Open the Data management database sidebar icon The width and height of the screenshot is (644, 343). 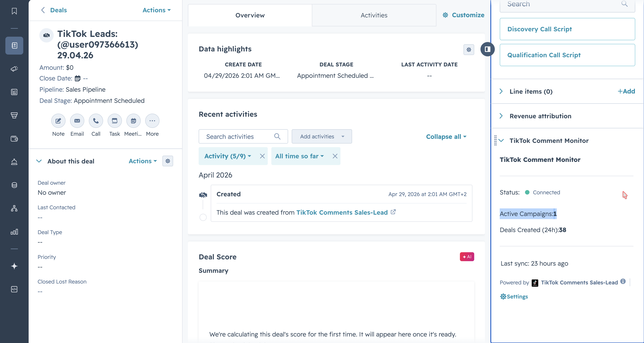point(14,185)
